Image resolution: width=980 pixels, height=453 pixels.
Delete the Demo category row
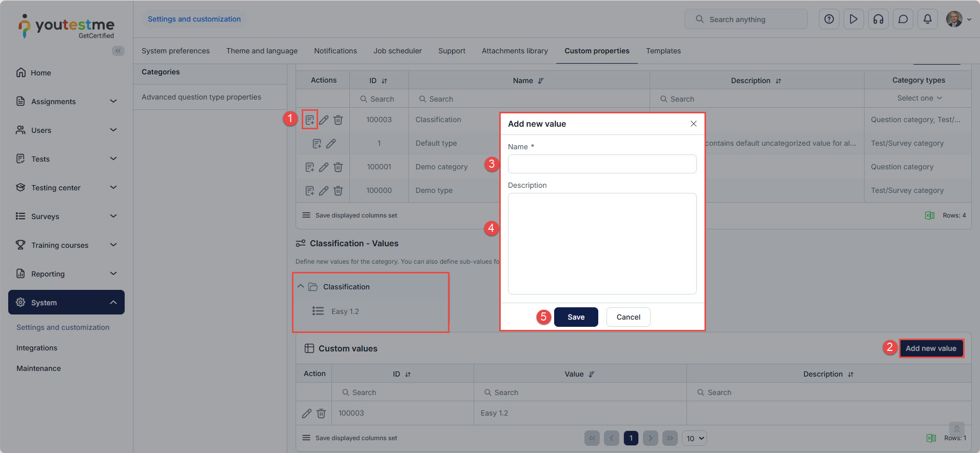[x=338, y=167]
